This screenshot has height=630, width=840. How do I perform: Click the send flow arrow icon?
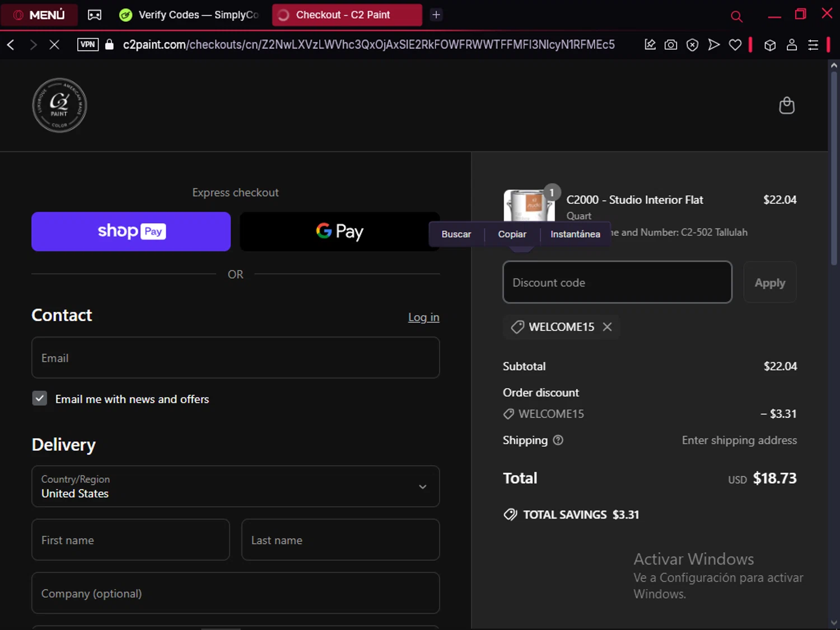tap(713, 45)
